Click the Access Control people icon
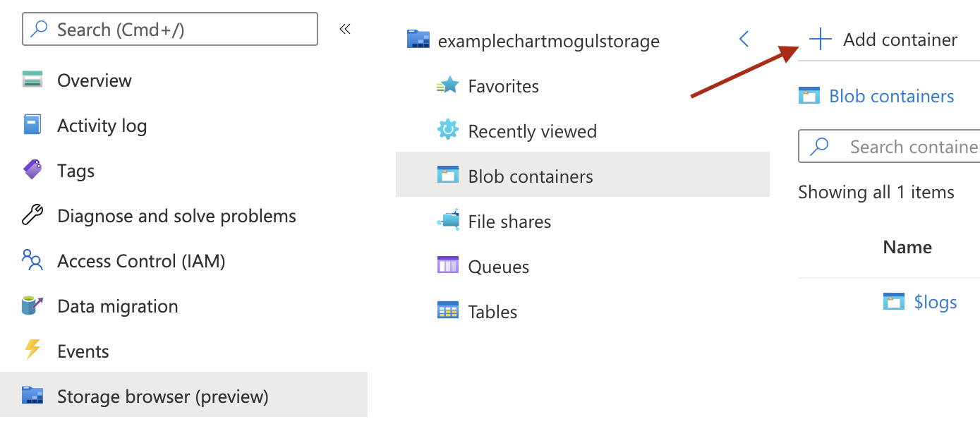This screenshot has width=980, height=424. (x=32, y=260)
